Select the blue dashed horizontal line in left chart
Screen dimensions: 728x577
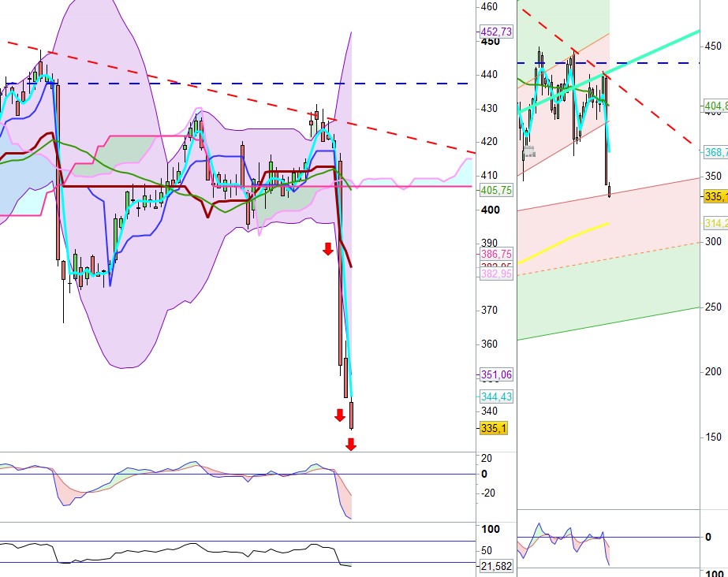237,83
